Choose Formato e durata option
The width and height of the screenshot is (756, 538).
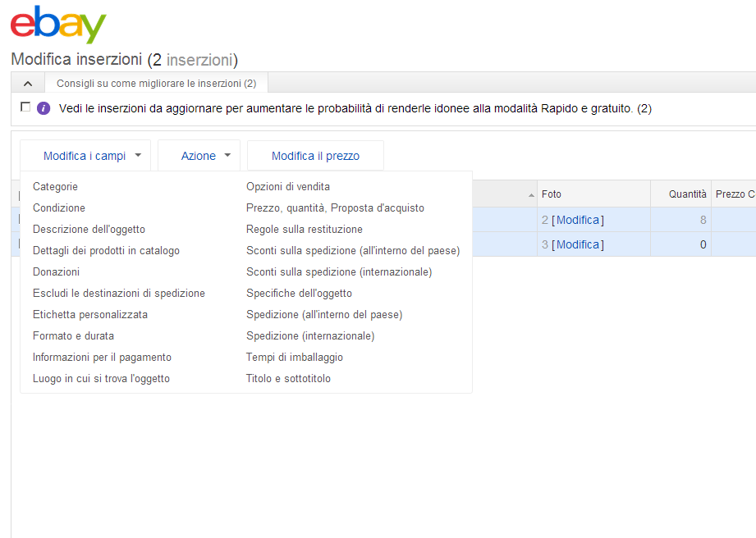73,336
